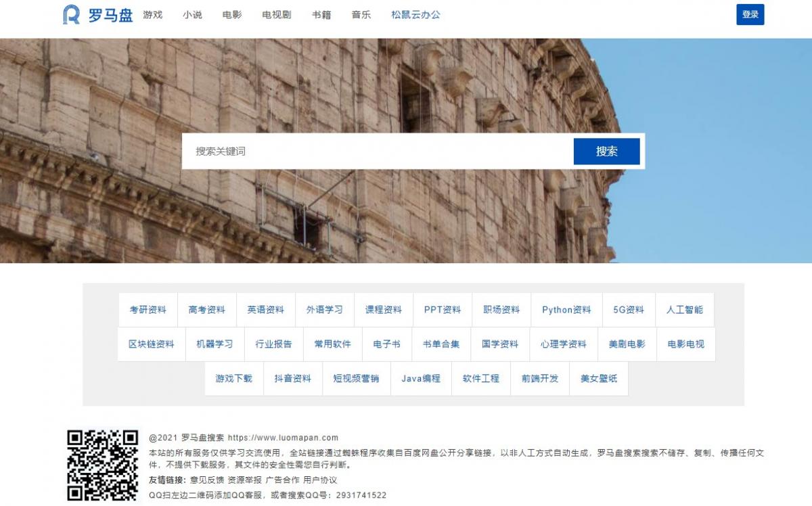Click the 罗马盘 logo icon
This screenshot has width=812, height=506.
click(71, 15)
